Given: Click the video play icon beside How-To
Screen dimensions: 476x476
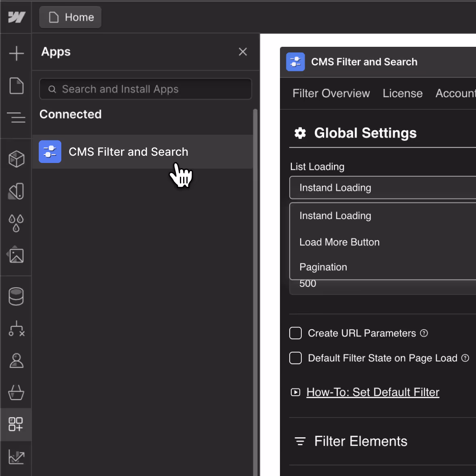Looking at the screenshot, I should click(295, 392).
